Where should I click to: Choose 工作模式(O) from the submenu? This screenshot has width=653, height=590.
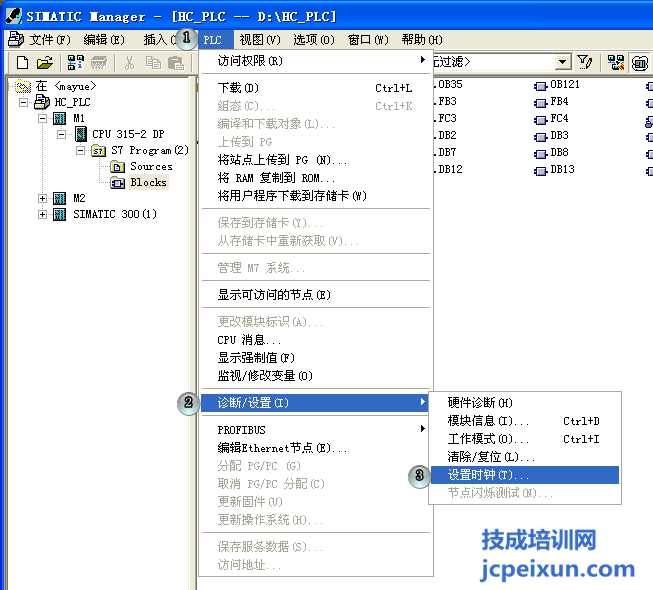tap(525, 439)
